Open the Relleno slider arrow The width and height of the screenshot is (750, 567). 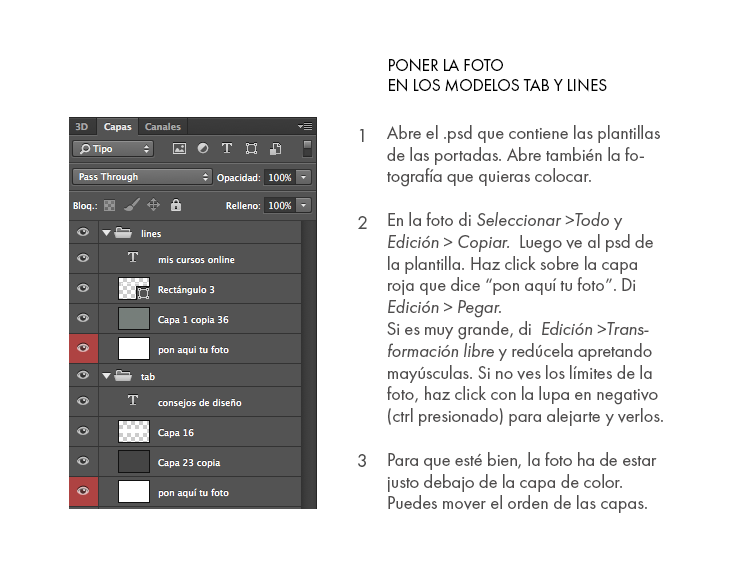pyautogui.click(x=304, y=206)
